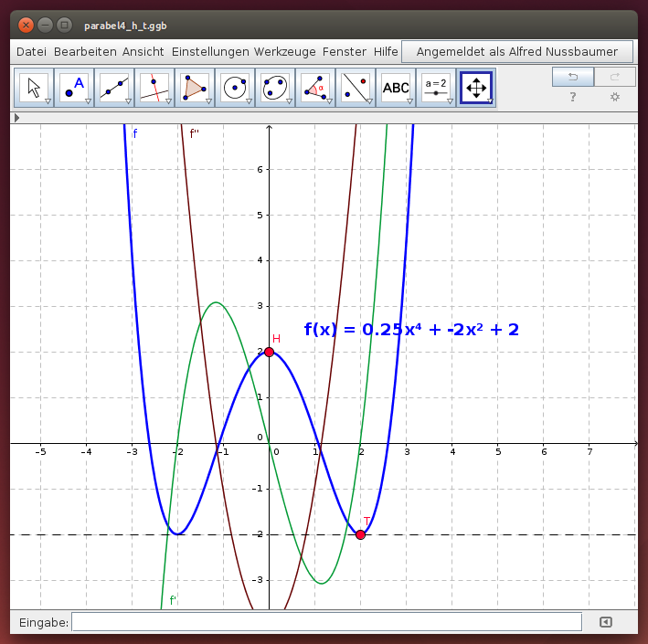Select the ABC text tool

click(x=396, y=88)
